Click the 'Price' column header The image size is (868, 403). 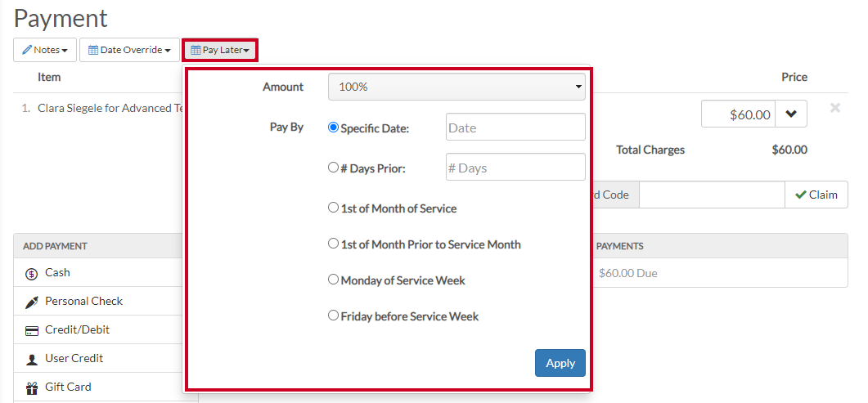click(794, 77)
